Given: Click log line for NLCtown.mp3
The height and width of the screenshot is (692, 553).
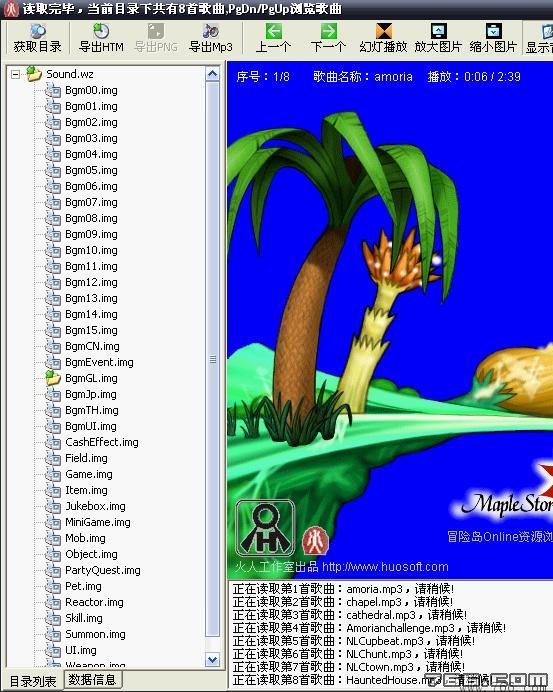Looking at the screenshot, I should pyautogui.click(x=349, y=666).
